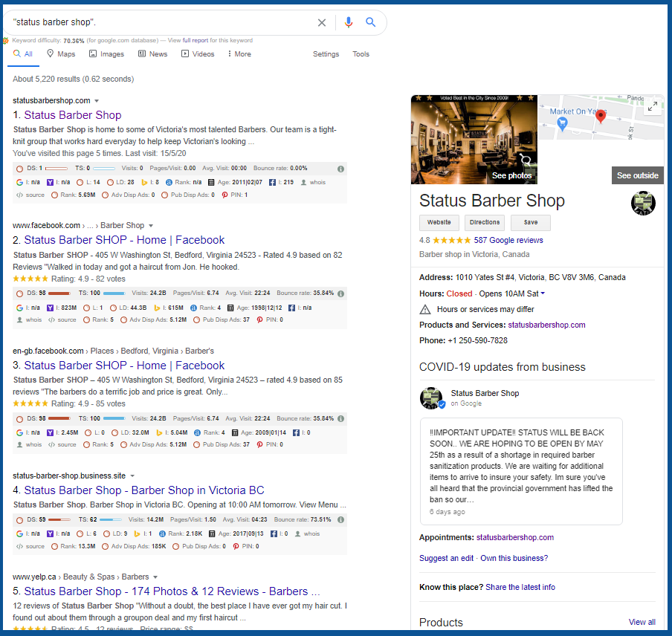The height and width of the screenshot is (636, 672).
Task: Open dropdown arrow beside yelp.ca Barbers breadcrumb
Action: coord(155,577)
